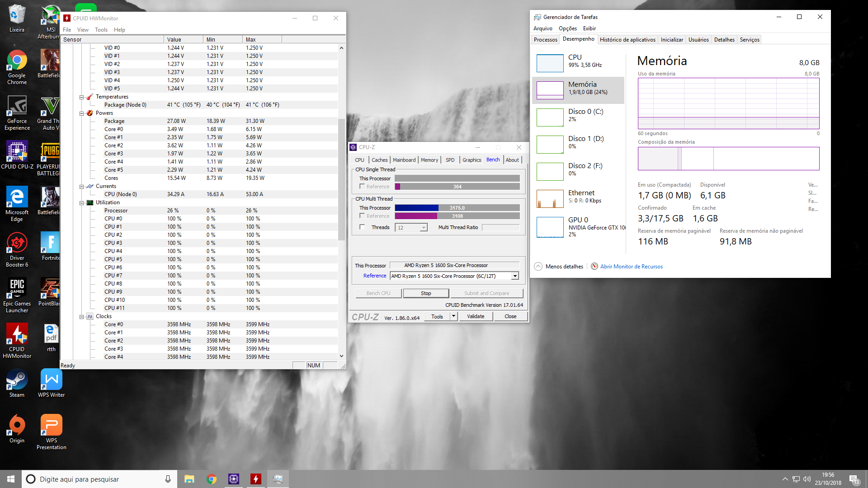Select the GPU 0 performance item

point(578,227)
